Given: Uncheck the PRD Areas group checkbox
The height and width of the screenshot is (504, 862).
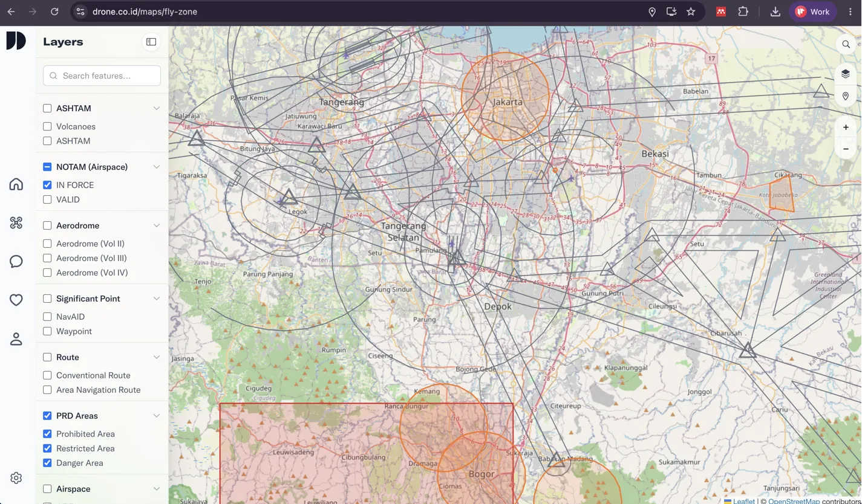Looking at the screenshot, I should pyautogui.click(x=47, y=416).
